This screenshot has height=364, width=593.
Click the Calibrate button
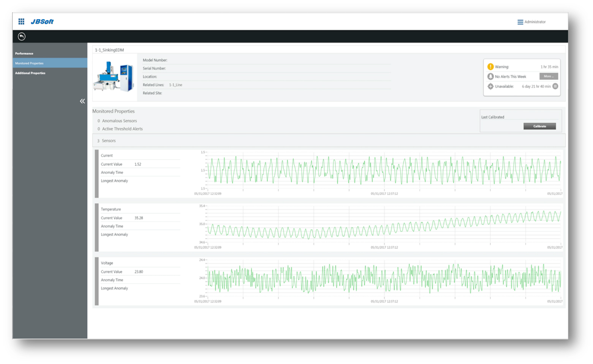click(539, 126)
